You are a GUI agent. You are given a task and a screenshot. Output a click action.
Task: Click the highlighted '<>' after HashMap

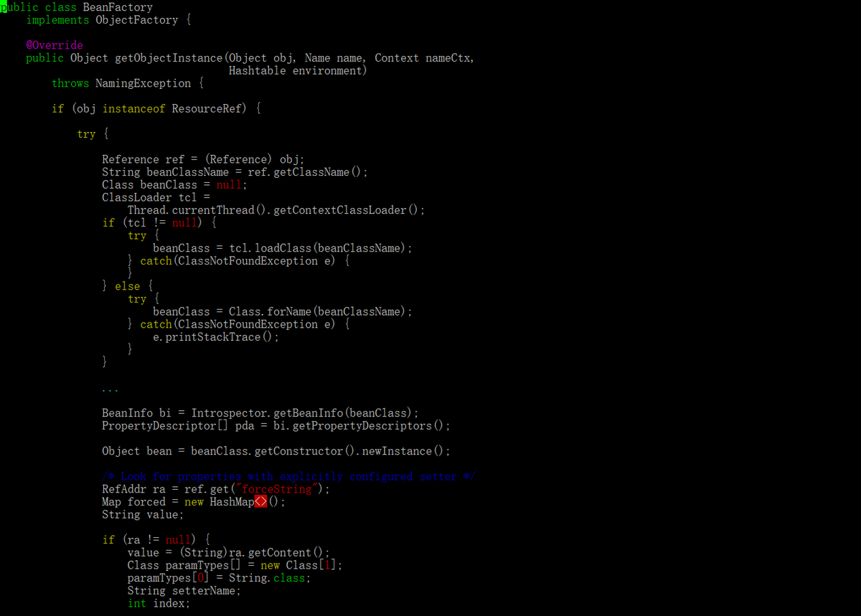pos(261,502)
